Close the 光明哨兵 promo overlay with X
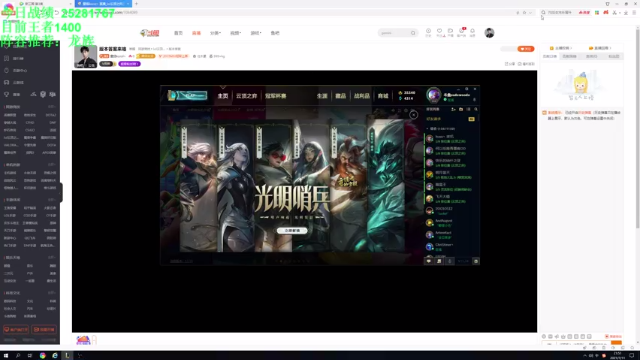Screen dimensions: 640x360 pos(413,115)
